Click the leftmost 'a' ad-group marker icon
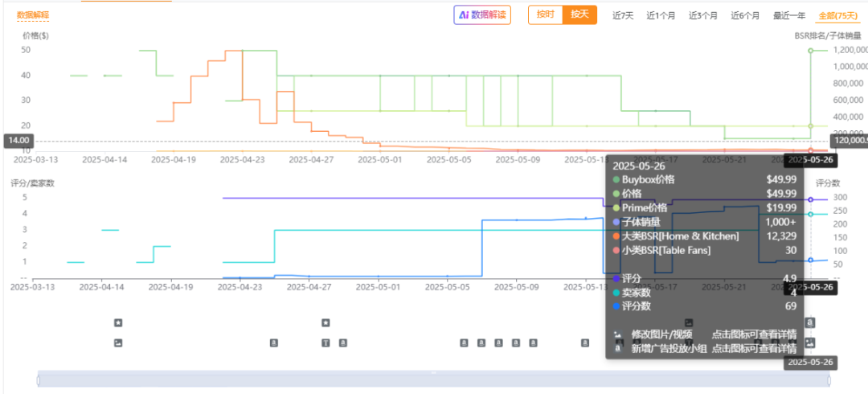Image resolution: width=868 pixels, height=394 pixels. click(273, 343)
